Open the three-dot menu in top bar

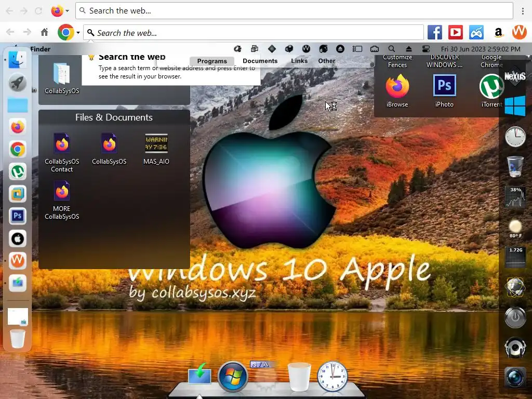coord(523,11)
